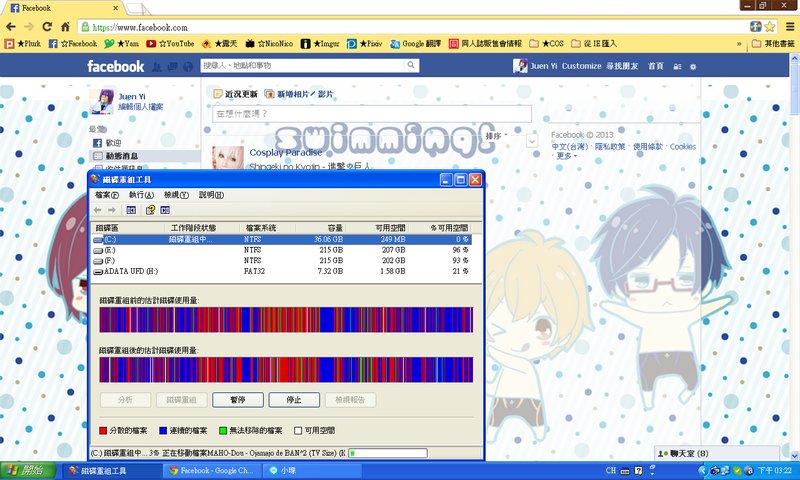
Task: Click the red 分散的檔案 legend swatch
Action: pyautogui.click(x=103, y=431)
